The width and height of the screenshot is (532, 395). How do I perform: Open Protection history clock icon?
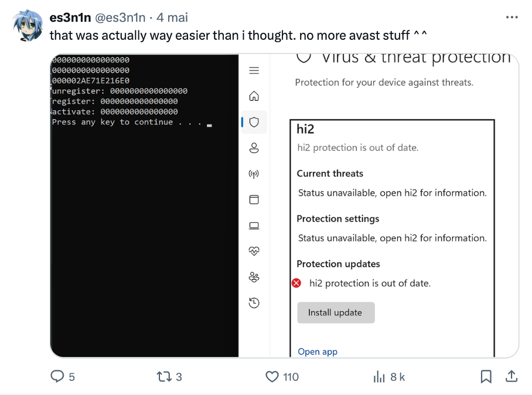pyautogui.click(x=254, y=303)
